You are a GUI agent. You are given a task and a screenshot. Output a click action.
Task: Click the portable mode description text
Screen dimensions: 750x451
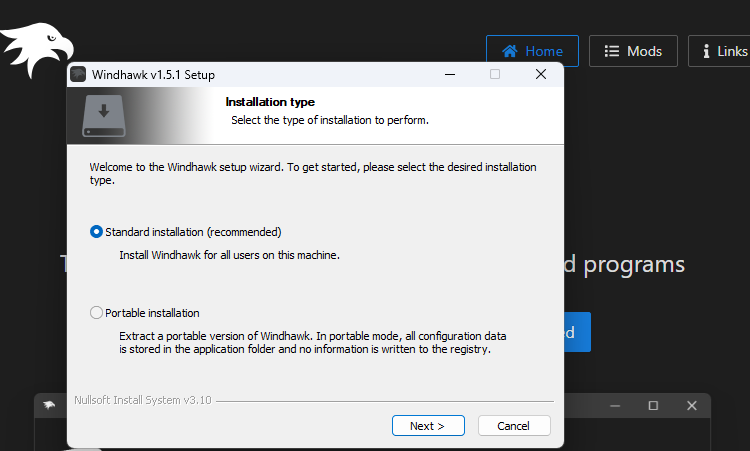click(x=313, y=342)
